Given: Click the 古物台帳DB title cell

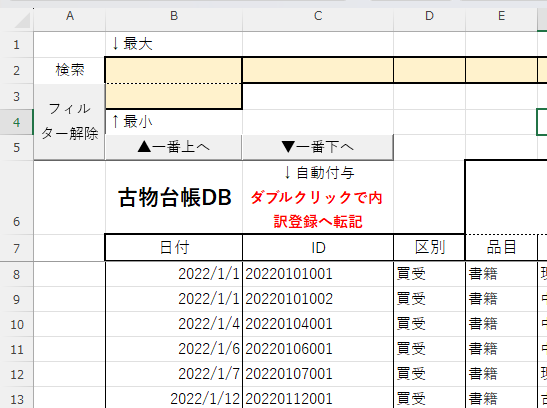Looking at the screenshot, I should [173, 197].
